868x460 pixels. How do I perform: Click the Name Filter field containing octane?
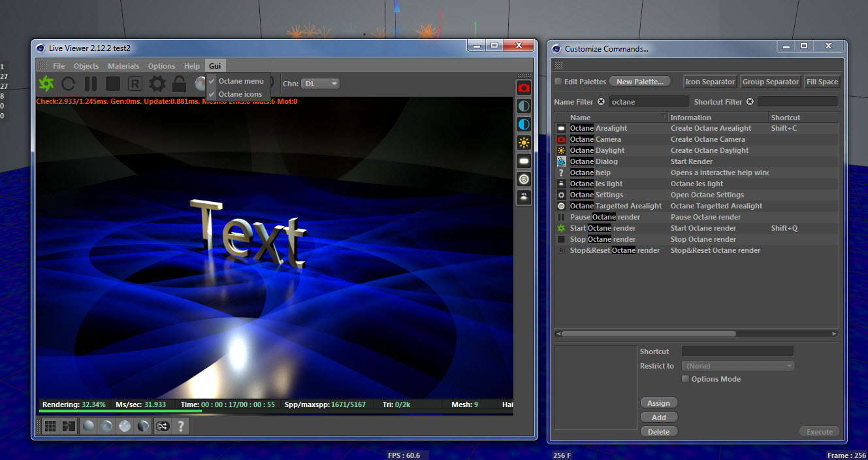click(x=649, y=102)
